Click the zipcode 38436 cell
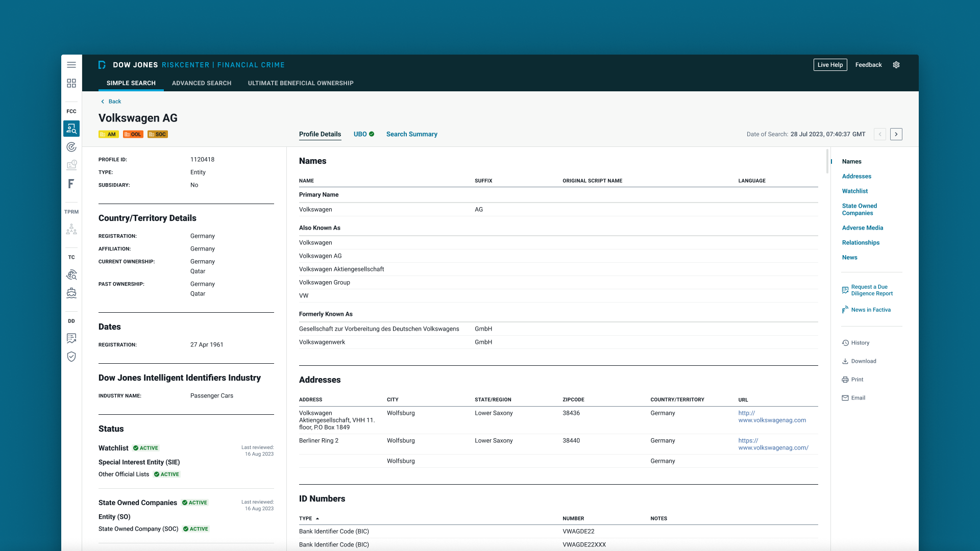The width and height of the screenshot is (980, 551). (x=571, y=413)
